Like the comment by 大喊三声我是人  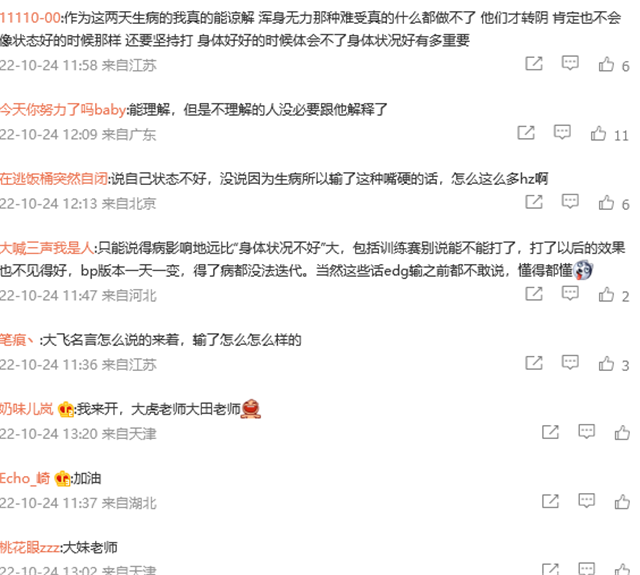coord(606,294)
